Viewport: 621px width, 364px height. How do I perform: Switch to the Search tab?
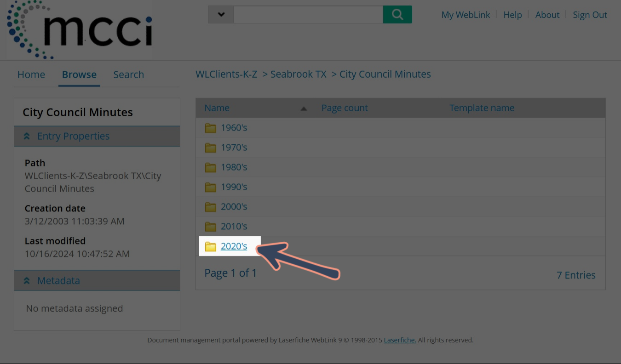click(128, 74)
